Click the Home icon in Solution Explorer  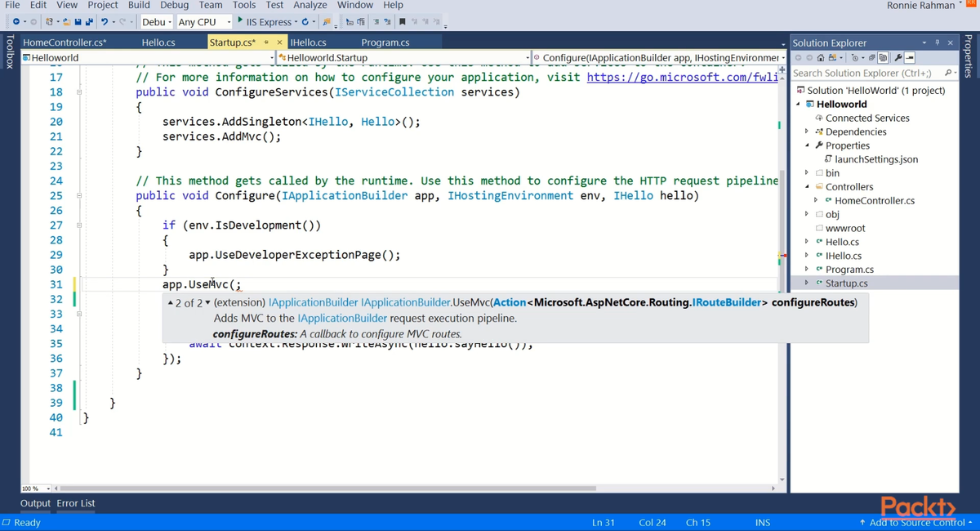tap(821, 58)
